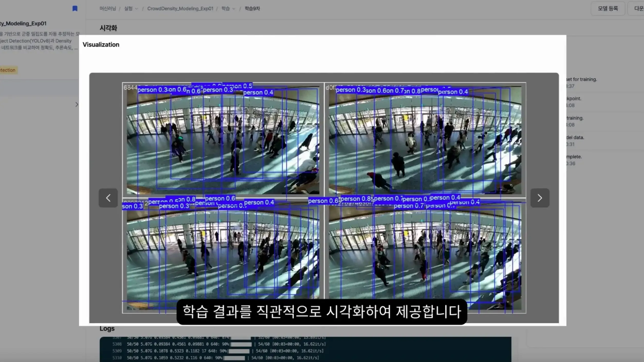644x362 pixels.
Task: Click the 모델 등록 button
Action: click(608, 8)
